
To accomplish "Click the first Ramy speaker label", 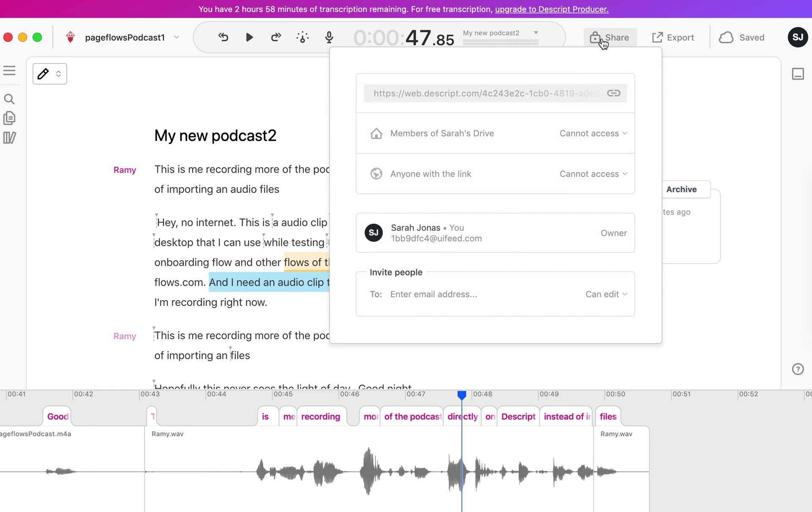I will pos(125,170).
